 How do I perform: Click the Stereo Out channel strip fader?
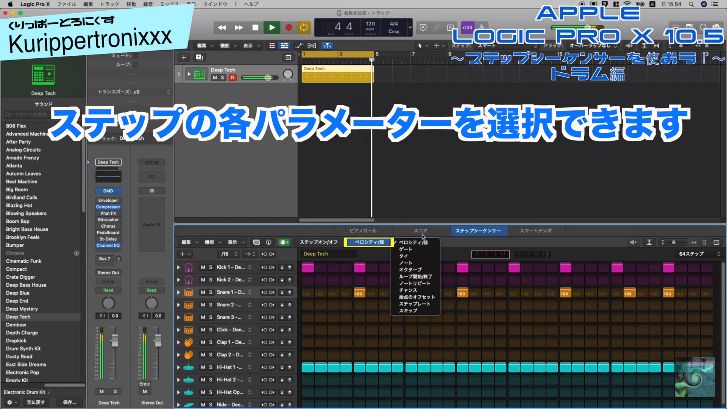pos(158,341)
